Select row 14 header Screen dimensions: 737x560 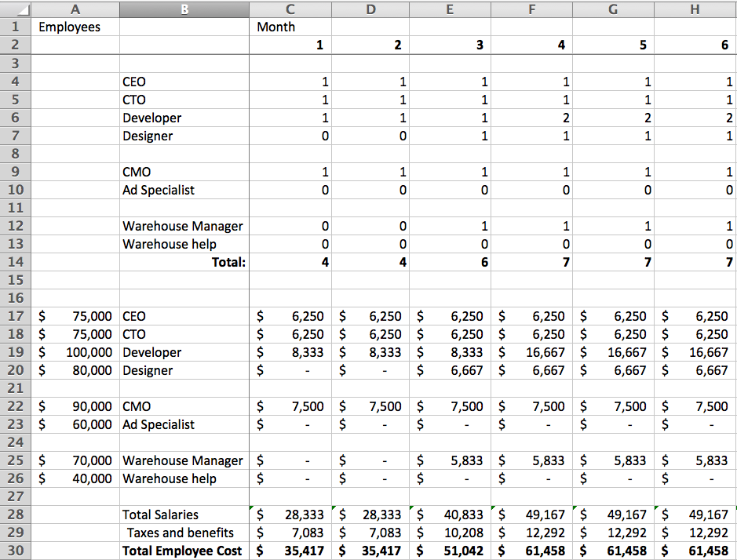pos(16,262)
